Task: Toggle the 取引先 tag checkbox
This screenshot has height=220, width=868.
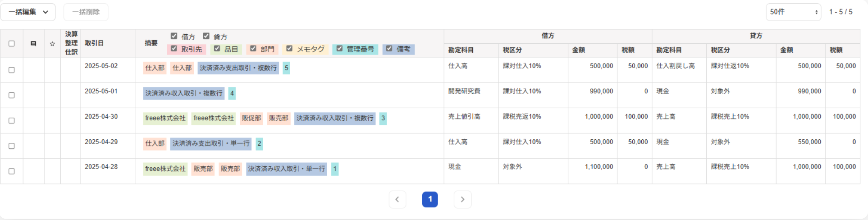Action: pos(174,49)
